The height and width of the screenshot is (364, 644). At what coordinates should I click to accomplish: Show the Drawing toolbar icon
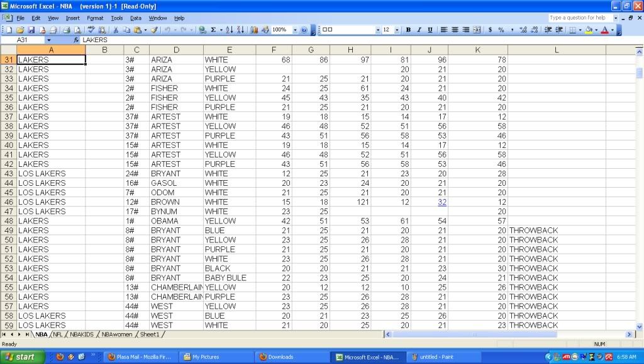point(265,30)
